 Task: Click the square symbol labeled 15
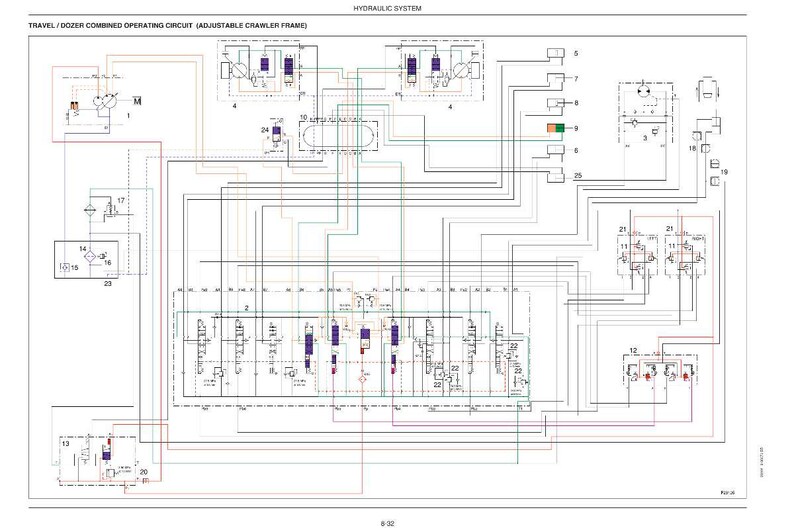coord(65,267)
